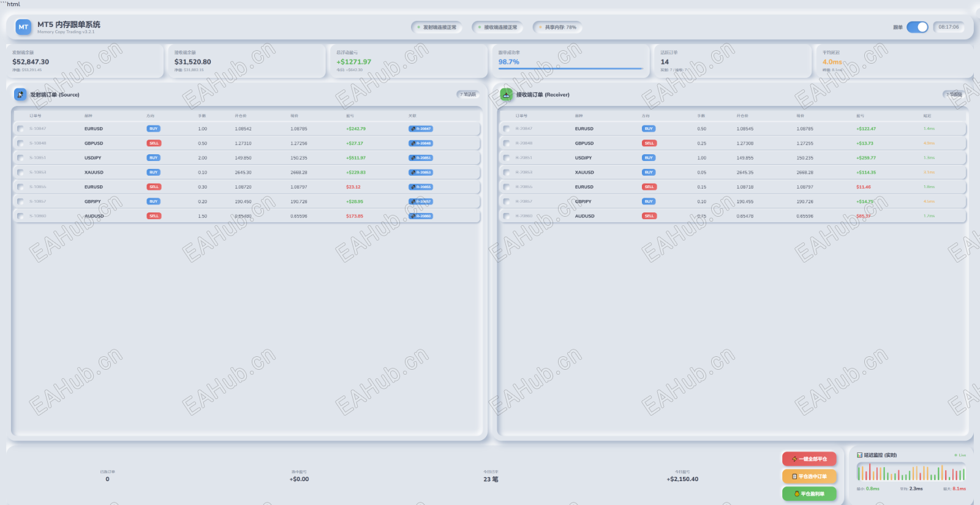Open linked order tag R-20848
980x505 pixels.
coord(421,143)
